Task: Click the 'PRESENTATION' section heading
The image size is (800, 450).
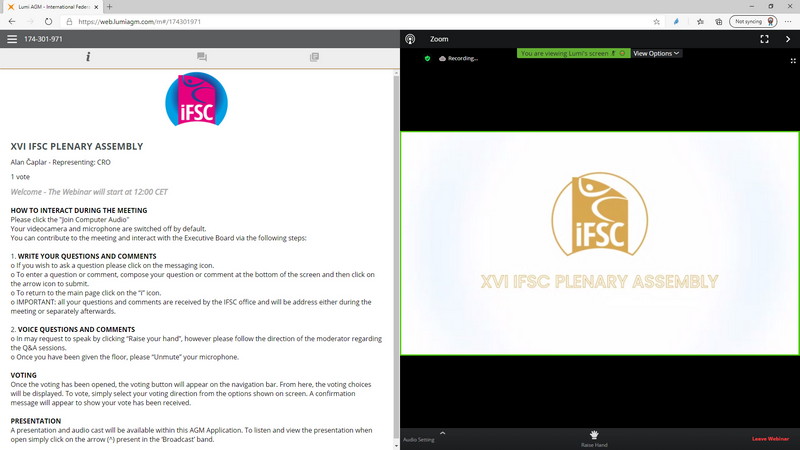Action: [x=36, y=421]
